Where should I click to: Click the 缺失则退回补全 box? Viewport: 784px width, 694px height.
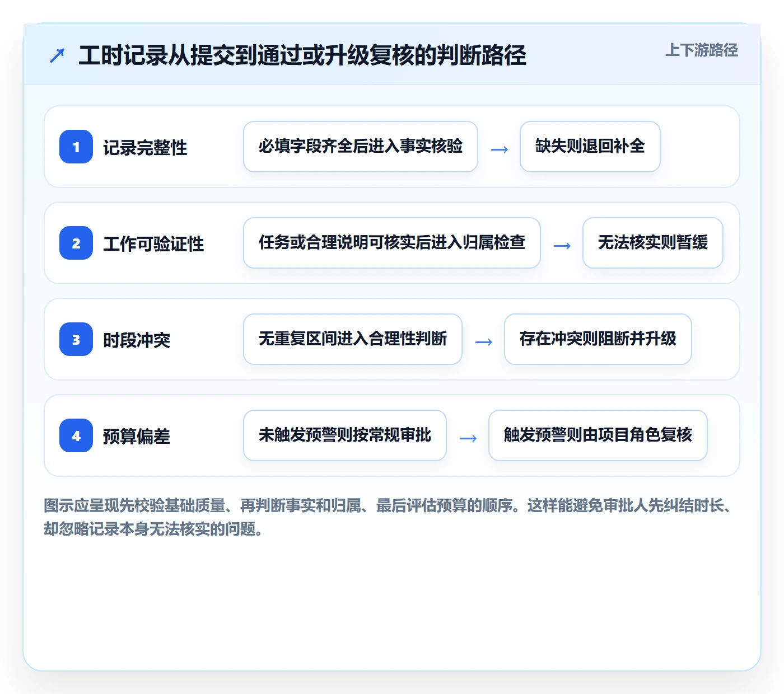pyautogui.click(x=590, y=147)
